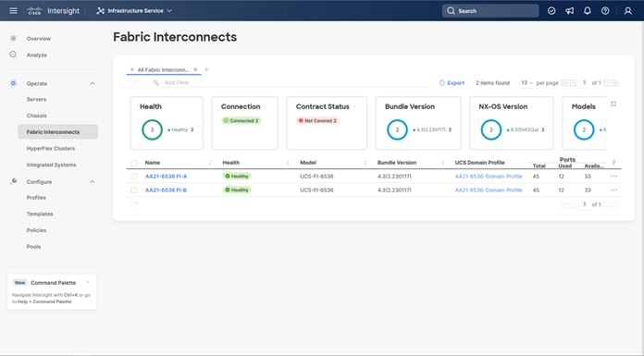
Task: Click the Configure wrench icon
Action: 14,181
